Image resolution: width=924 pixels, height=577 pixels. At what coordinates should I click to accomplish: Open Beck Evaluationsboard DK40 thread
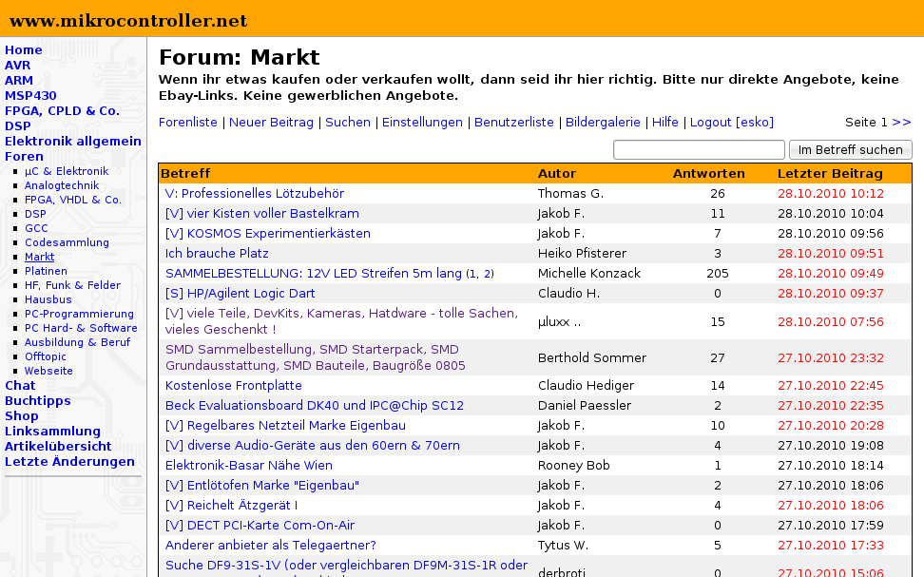click(x=315, y=406)
